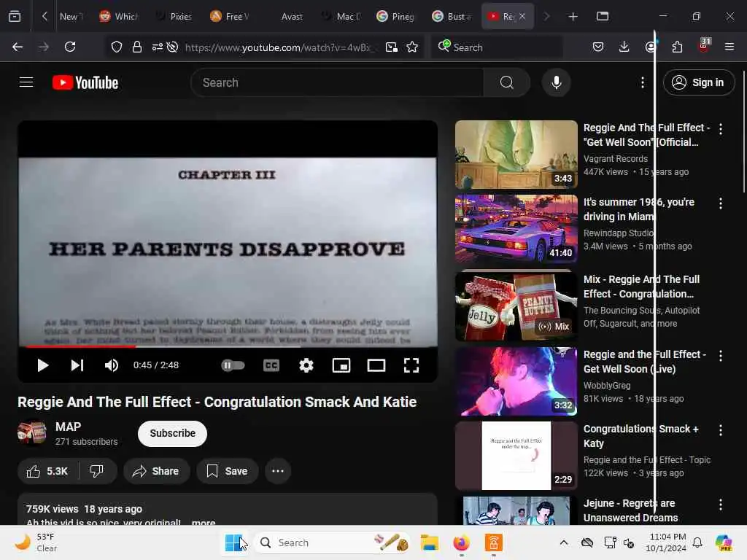Click the page vertical scrollbar
747x560 pixels.
(743, 131)
